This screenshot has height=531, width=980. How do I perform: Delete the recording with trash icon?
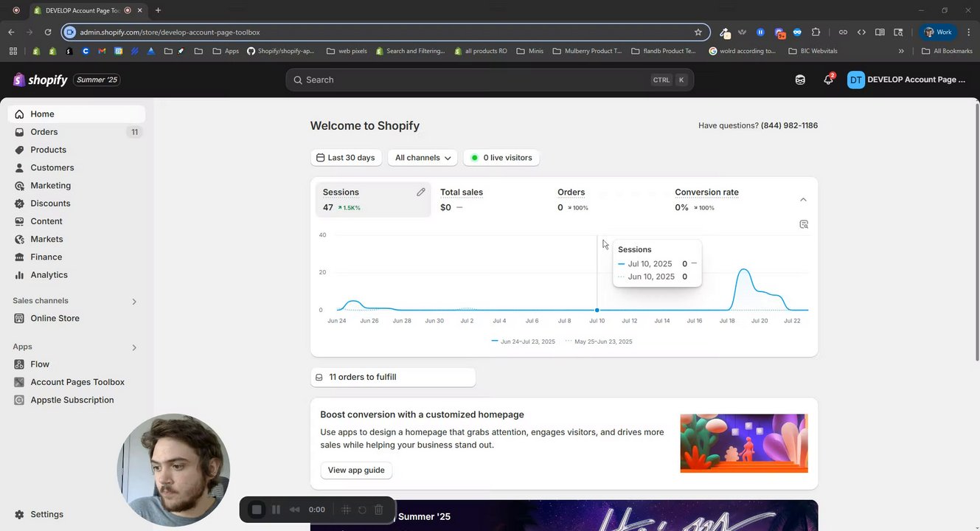[x=378, y=510]
